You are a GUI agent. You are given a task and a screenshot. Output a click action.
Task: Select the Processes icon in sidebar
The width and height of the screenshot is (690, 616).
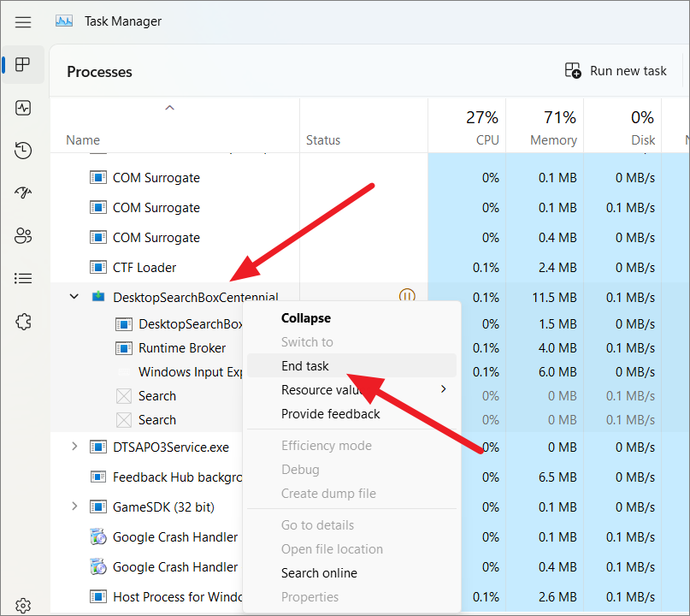[23, 65]
